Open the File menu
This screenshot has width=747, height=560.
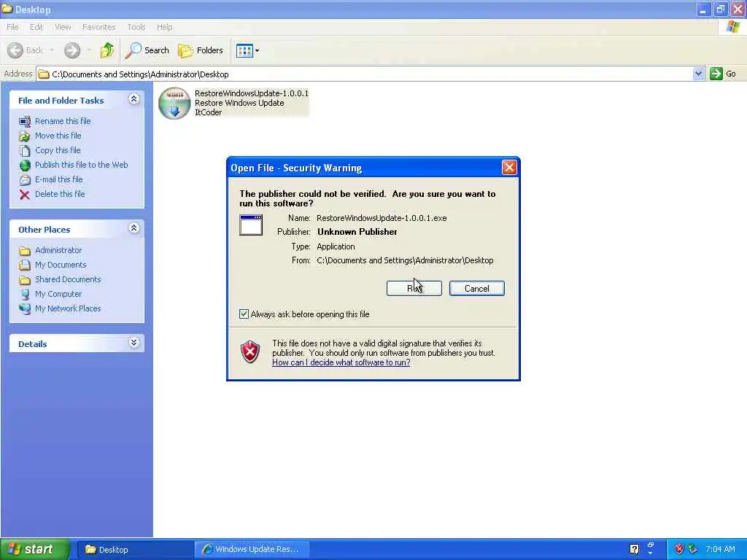click(x=12, y=27)
